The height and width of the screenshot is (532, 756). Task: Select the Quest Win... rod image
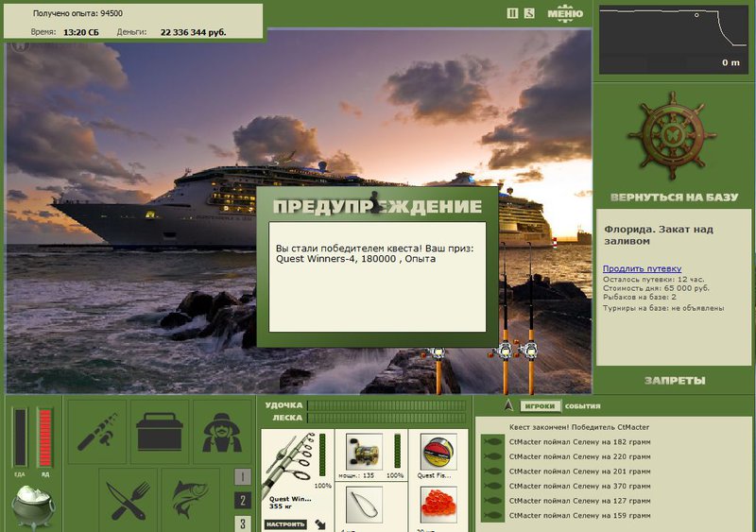tap(289, 462)
